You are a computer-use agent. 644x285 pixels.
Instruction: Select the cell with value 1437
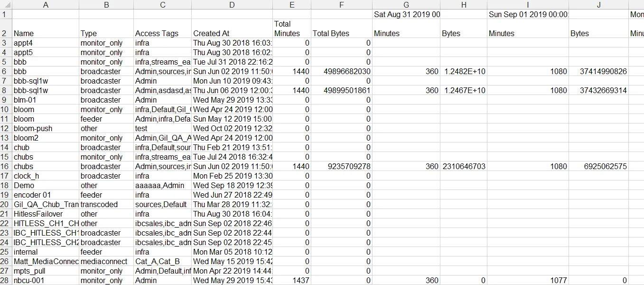pos(292,281)
